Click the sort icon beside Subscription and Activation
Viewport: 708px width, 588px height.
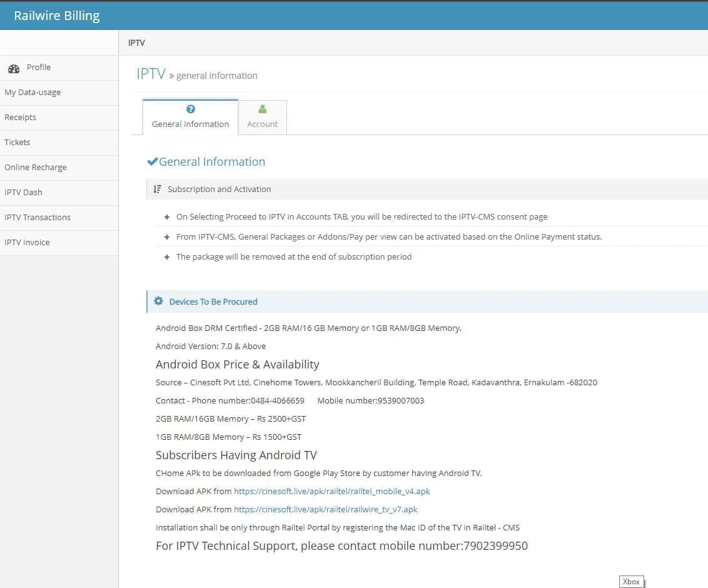(x=157, y=190)
